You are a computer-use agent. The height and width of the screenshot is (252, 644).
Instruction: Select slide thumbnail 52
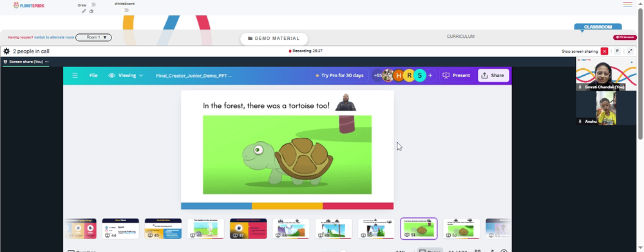tap(461, 229)
